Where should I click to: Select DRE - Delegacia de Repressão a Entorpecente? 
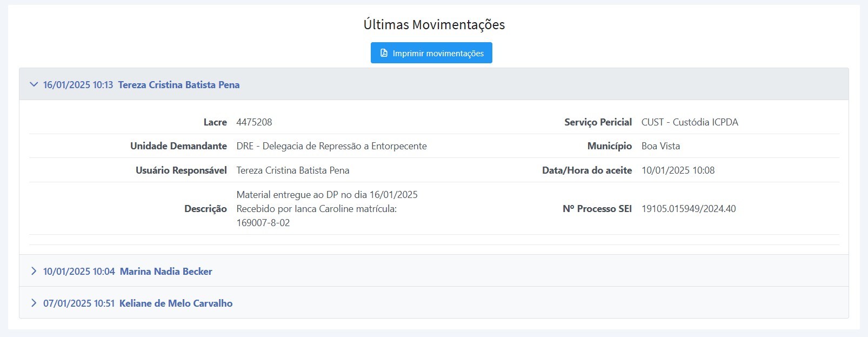331,146
